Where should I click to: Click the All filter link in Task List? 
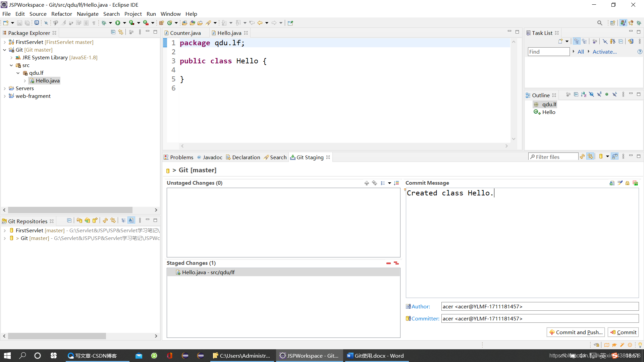pos(581,52)
